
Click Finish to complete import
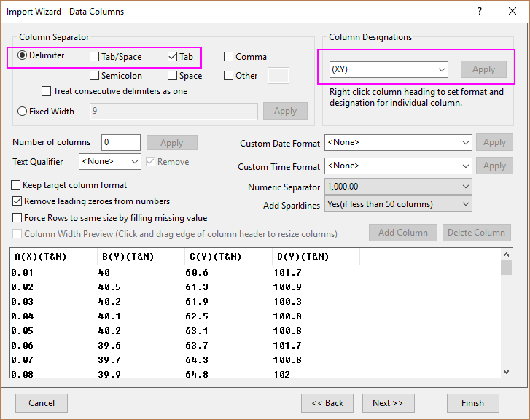point(473,403)
